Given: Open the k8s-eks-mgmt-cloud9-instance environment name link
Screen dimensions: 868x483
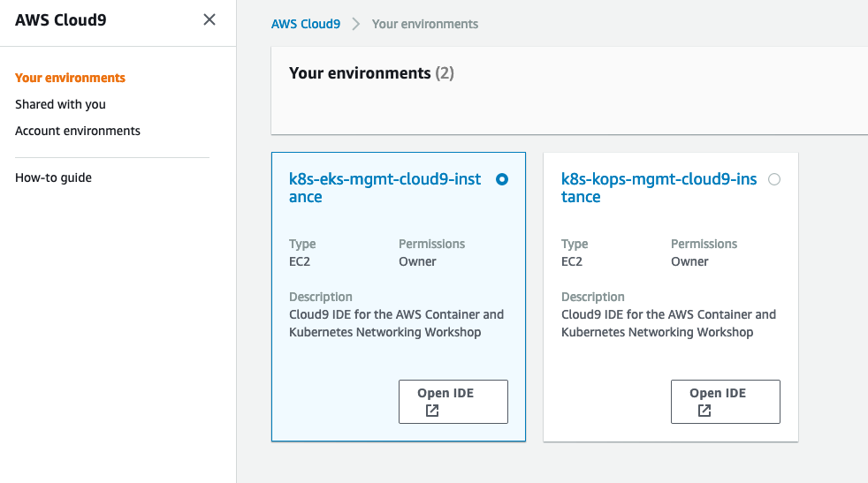Looking at the screenshot, I should pos(385,188).
